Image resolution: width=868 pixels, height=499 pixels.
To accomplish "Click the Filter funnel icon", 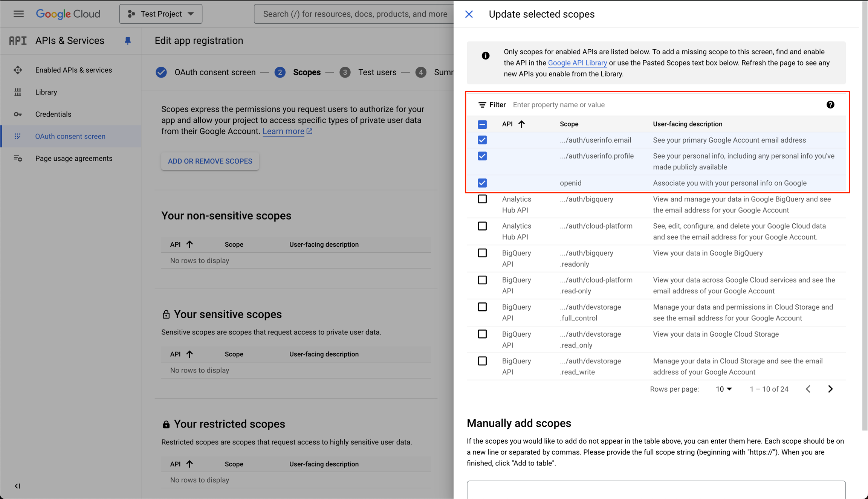I will click(482, 104).
